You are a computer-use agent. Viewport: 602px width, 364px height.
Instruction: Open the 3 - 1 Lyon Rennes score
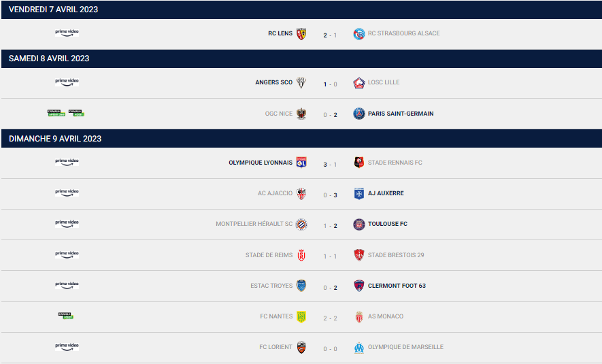click(330, 165)
